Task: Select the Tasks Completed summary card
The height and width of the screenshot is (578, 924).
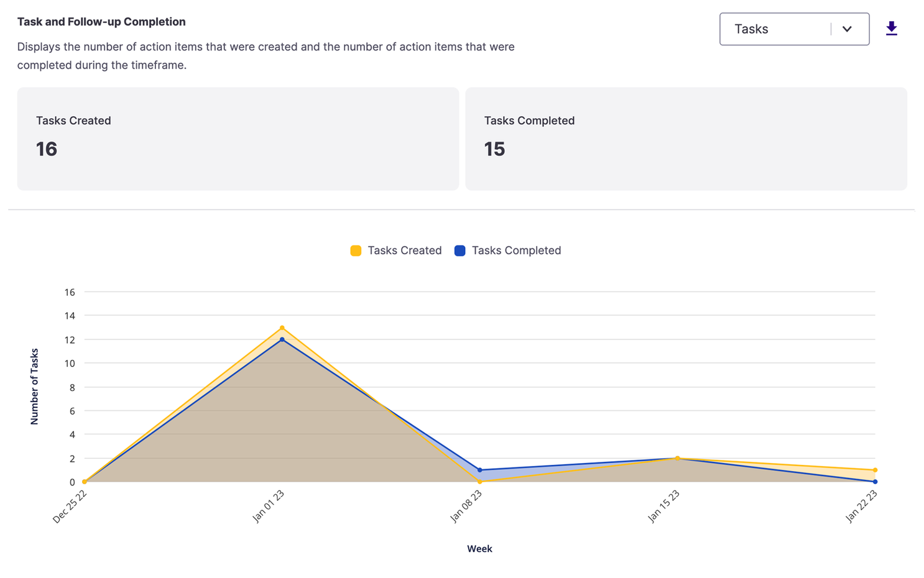Action: [x=686, y=139]
